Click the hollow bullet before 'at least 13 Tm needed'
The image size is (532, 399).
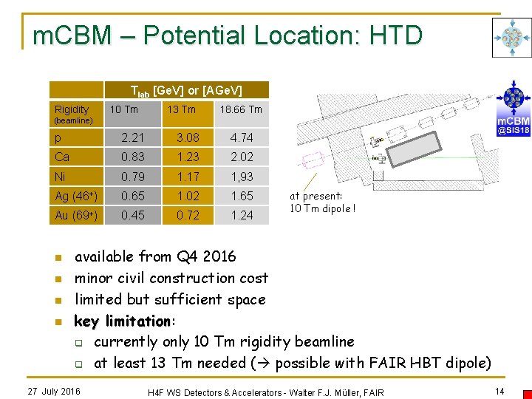(79, 365)
